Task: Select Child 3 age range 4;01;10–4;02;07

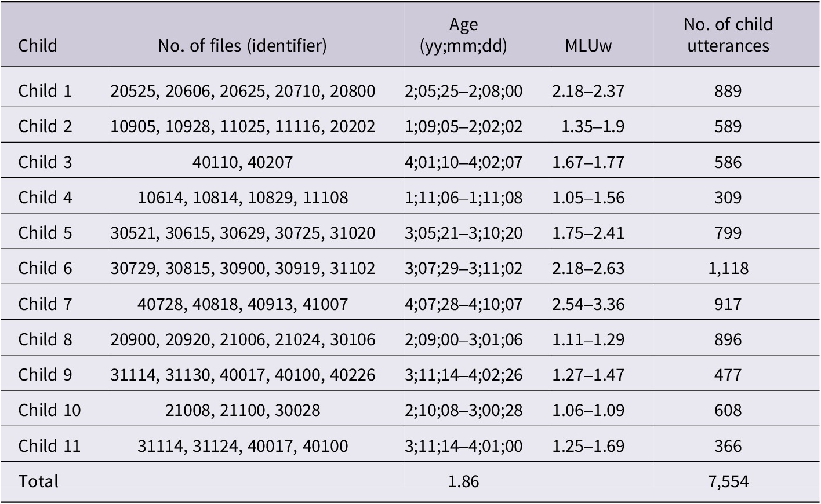Action: [x=463, y=162]
